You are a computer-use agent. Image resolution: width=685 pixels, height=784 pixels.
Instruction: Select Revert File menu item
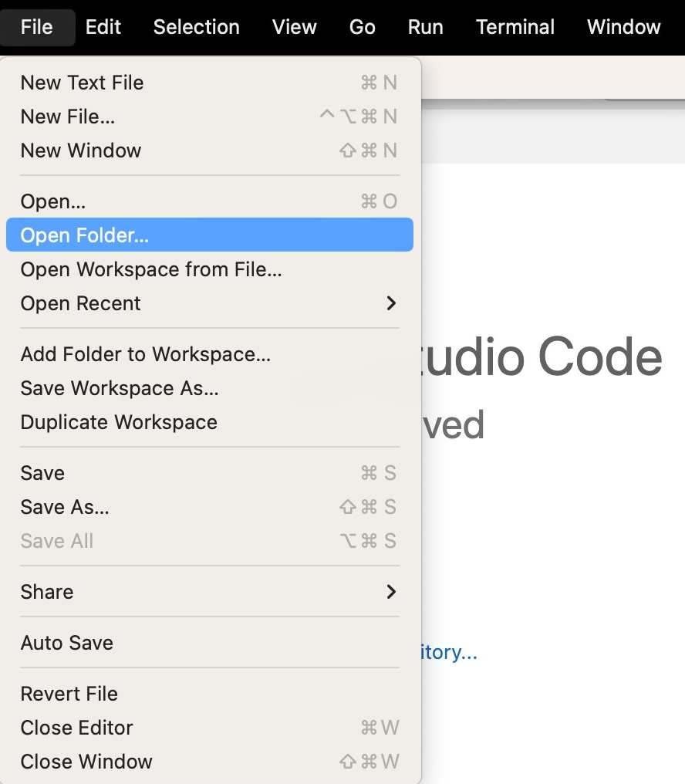[x=69, y=694]
